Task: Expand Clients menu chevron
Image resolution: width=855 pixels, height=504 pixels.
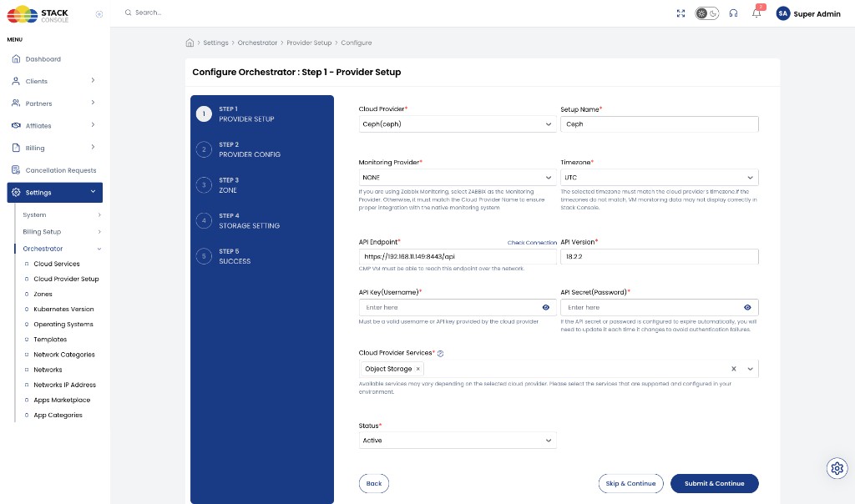Action: (x=94, y=81)
